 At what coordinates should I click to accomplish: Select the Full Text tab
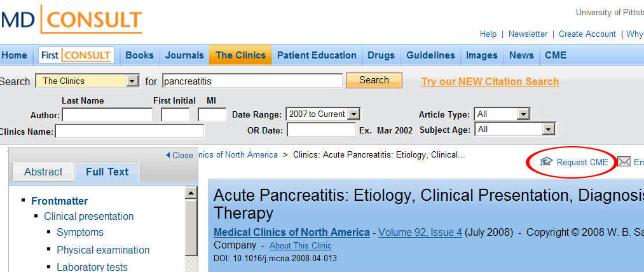point(107,172)
